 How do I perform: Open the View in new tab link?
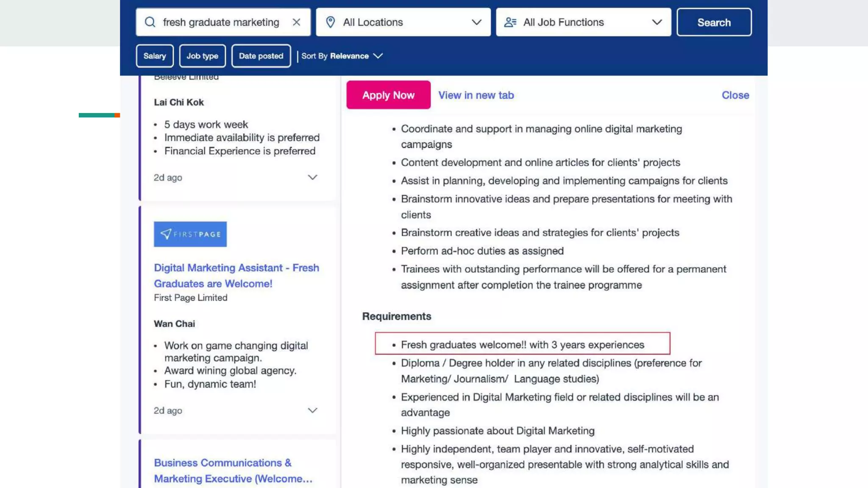tap(476, 95)
